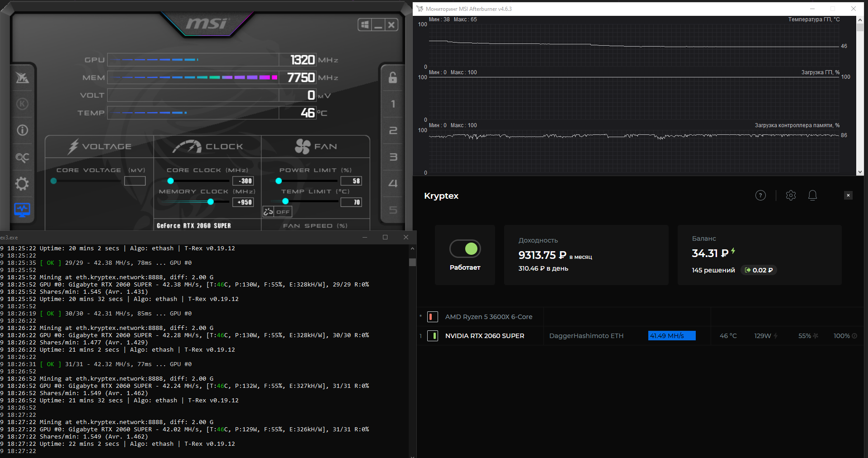Unlock the profile lock icon
The width and height of the screenshot is (868, 458).
pyautogui.click(x=393, y=78)
